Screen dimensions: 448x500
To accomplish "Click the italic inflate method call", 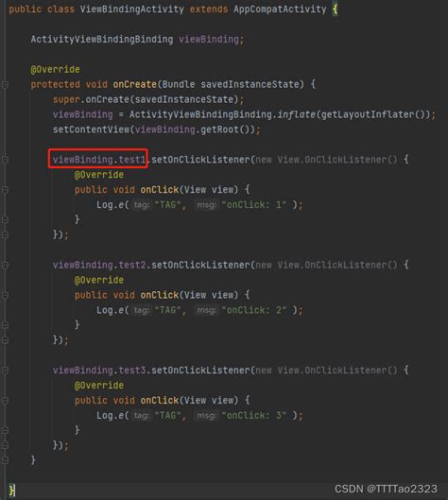I will pyautogui.click(x=296, y=114).
